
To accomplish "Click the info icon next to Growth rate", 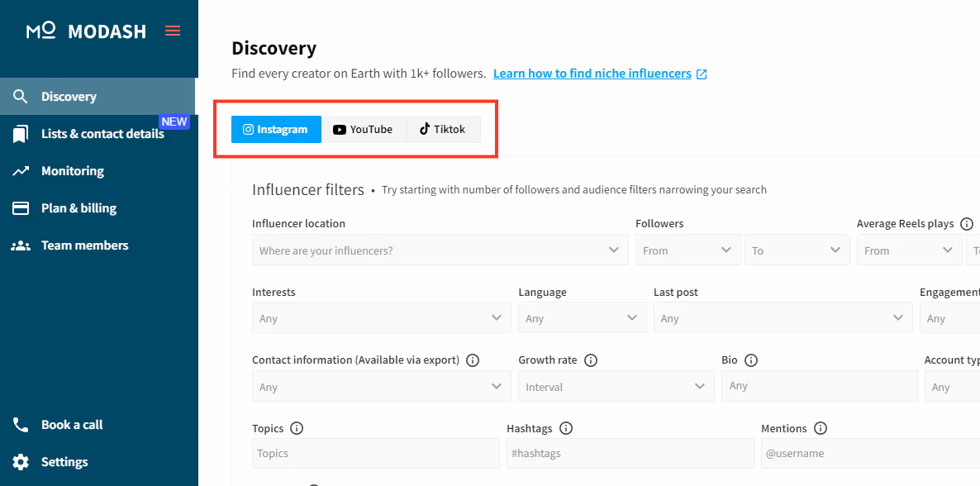I will [591, 360].
